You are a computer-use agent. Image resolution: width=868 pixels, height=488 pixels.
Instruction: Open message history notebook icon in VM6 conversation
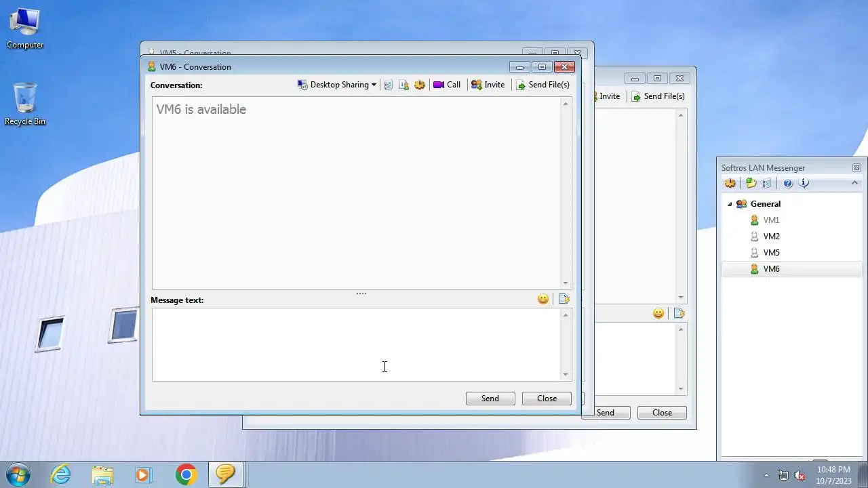[389, 85]
